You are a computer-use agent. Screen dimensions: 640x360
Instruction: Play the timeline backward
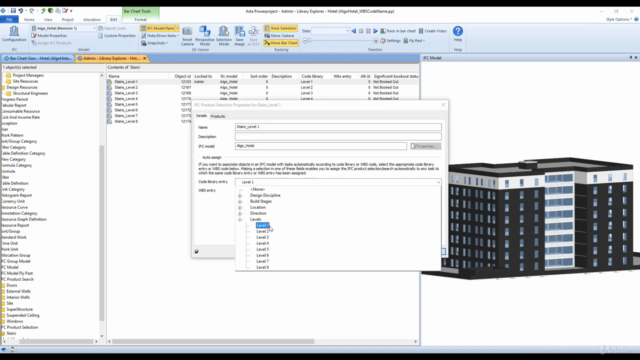tap(353, 31)
